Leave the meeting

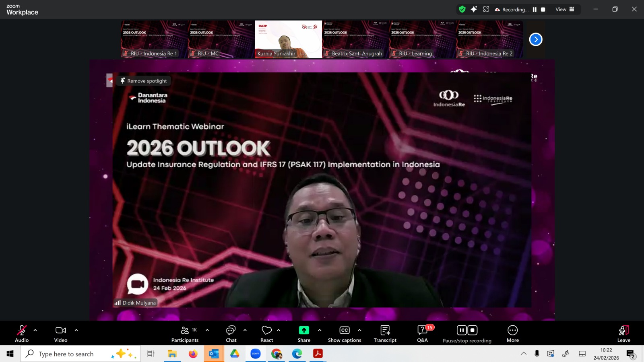point(623,333)
